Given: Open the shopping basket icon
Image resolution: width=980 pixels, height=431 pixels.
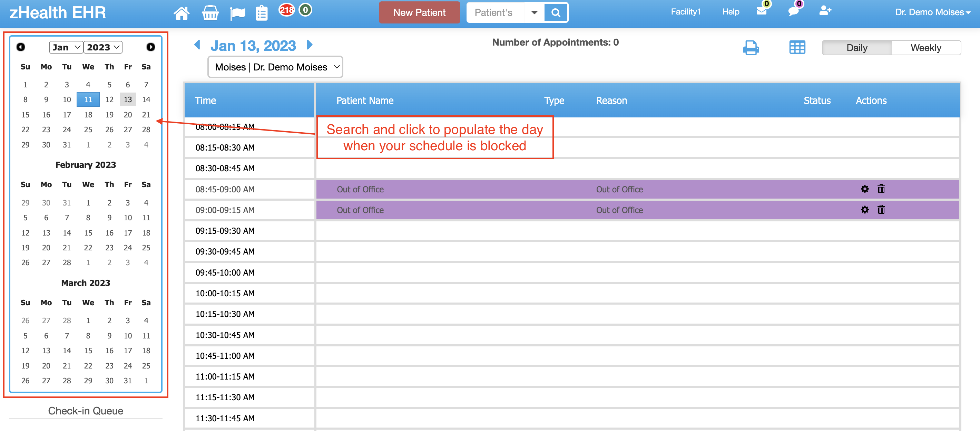Looking at the screenshot, I should point(210,12).
